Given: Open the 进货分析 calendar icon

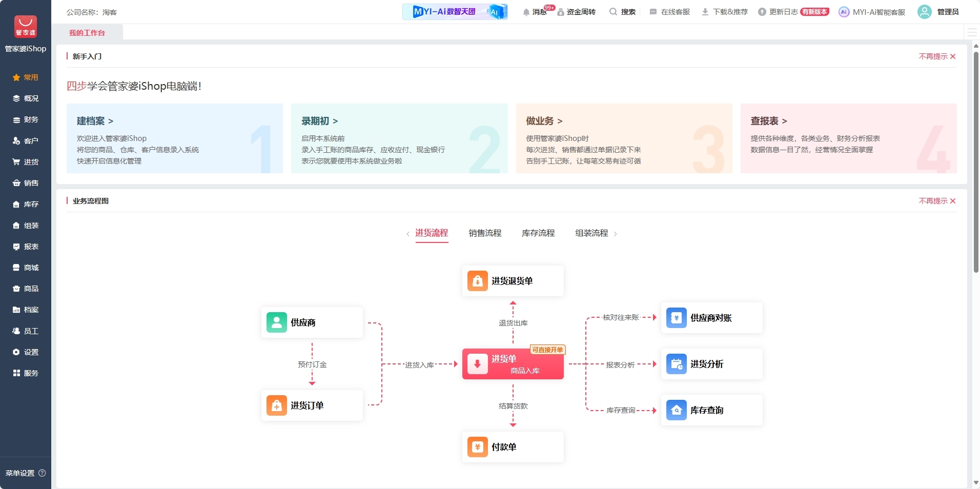Looking at the screenshot, I should [x=676, y=364].
